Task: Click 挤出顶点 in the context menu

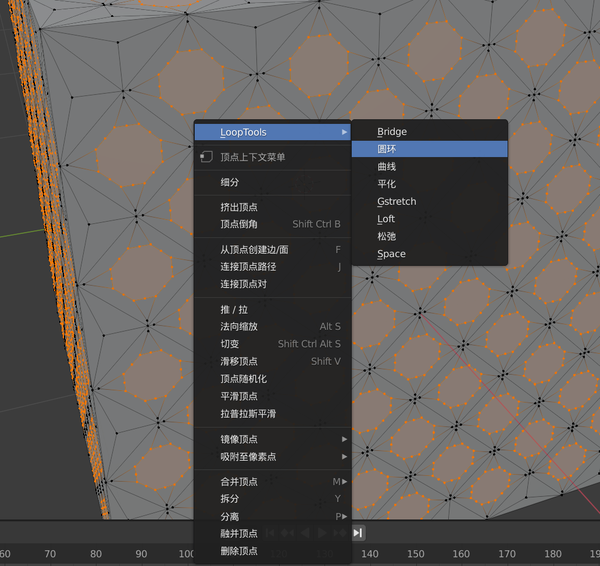Action: pos(272,207)
